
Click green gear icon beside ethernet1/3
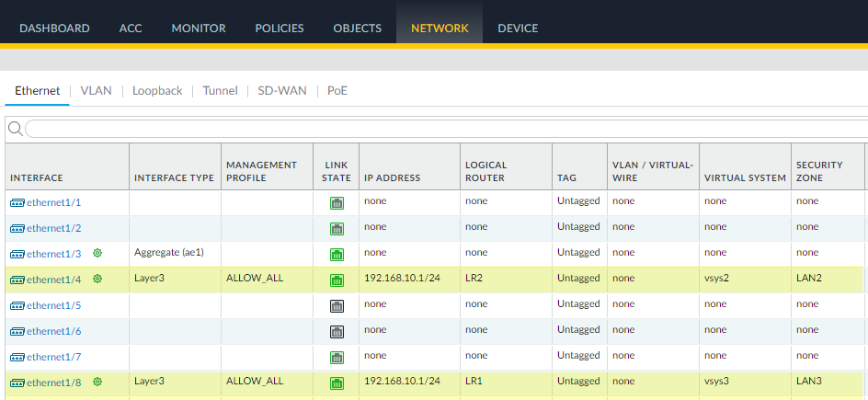(97, 253)
